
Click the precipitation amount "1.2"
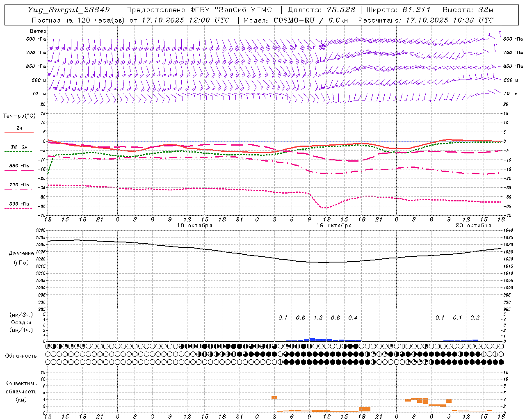tap(318, 317)
